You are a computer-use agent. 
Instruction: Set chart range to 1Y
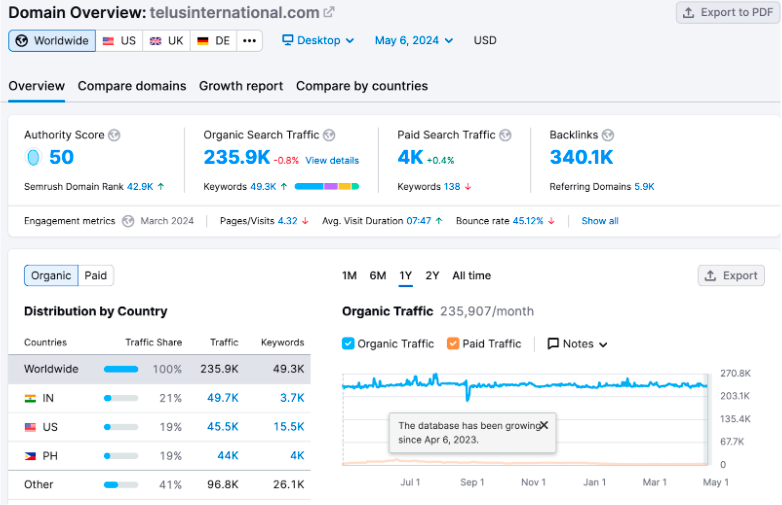405,276
